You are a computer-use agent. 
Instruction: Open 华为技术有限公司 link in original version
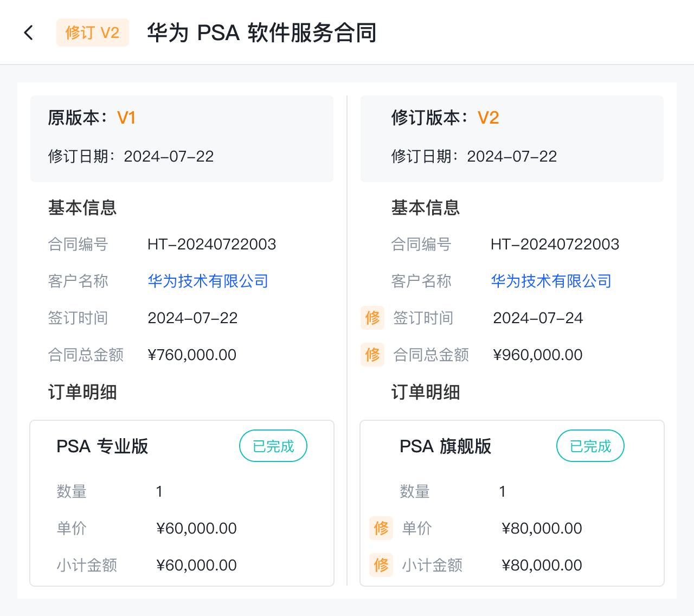click(x=208, y=281)
